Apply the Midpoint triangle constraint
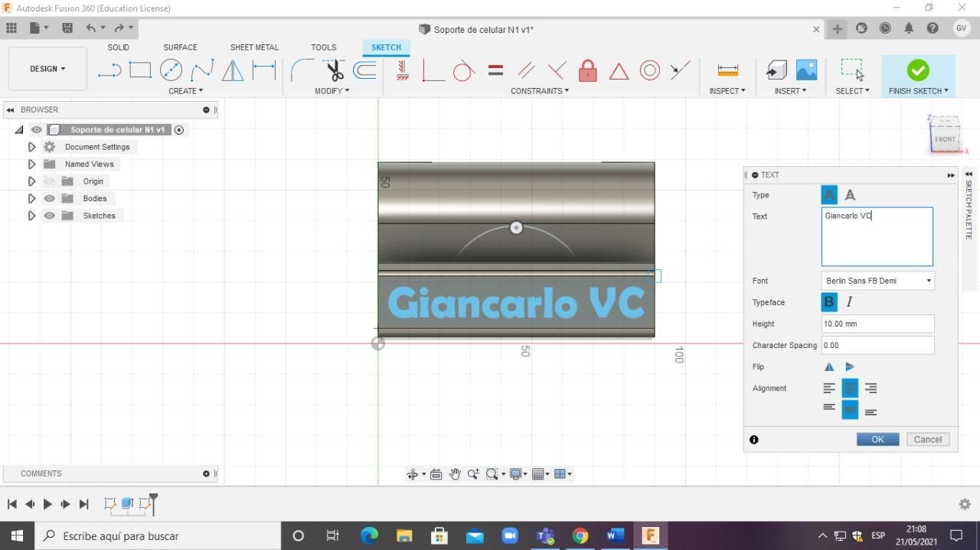This screenshot has height=550, width=980. pyautogui.click(x=619, y=71)
